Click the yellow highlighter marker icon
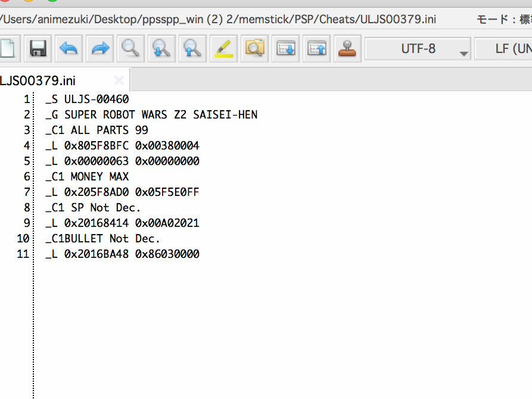 223,49
